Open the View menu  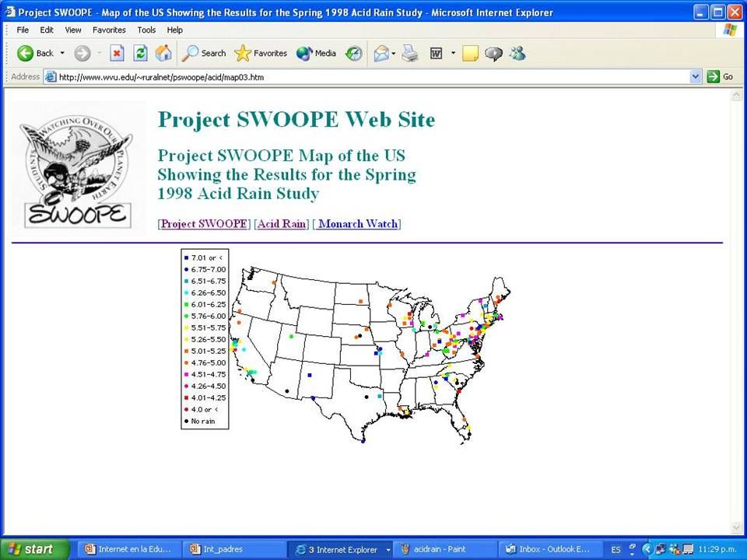click(x=73, y=30)
